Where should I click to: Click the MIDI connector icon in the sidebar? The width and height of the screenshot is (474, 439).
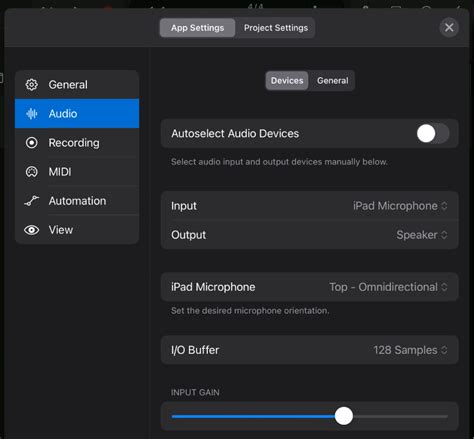32,172
